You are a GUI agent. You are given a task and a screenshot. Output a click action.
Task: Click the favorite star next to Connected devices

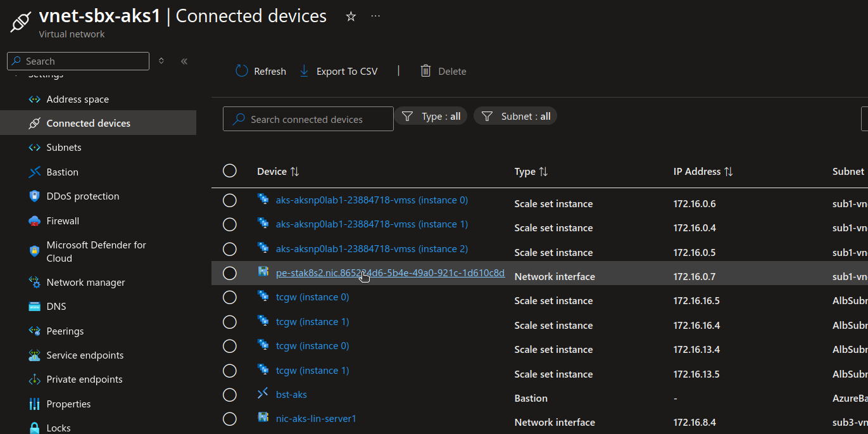pyautogui.click(x=351, y=16)
